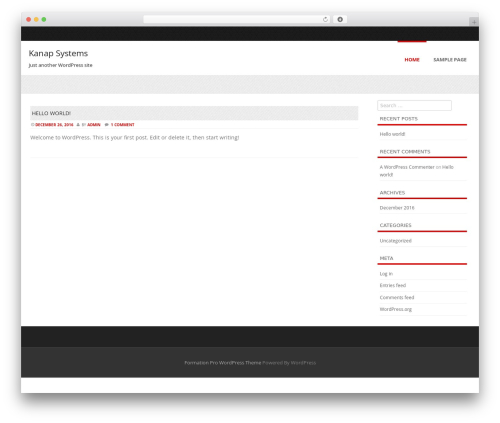Click the comment bubble icon

click(107, 125)
